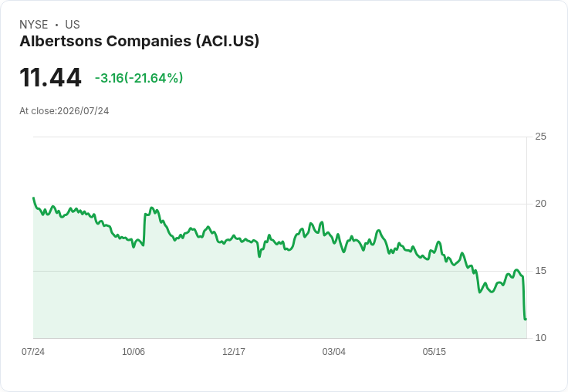Screen dimensions: 568x392
Task: Click the US market label
Action: (x=73, y=25)
